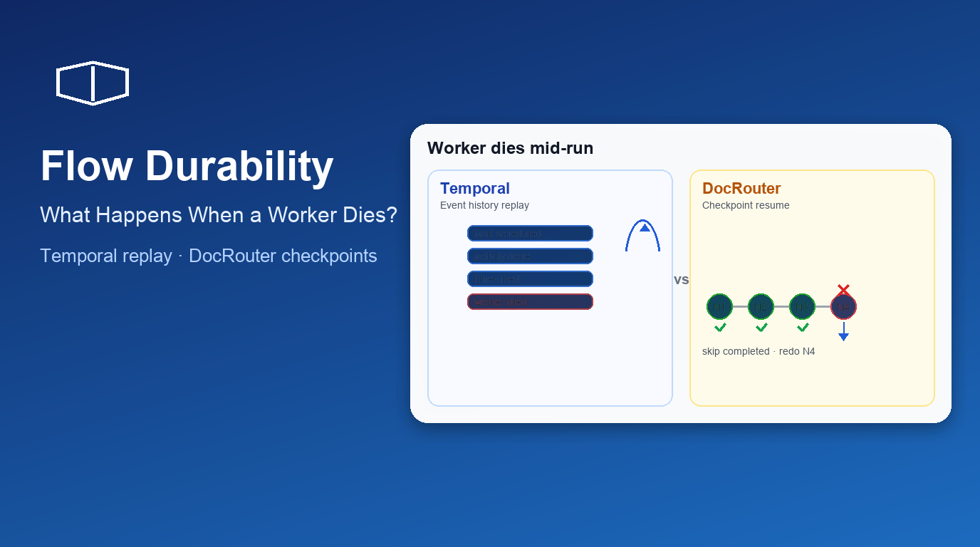Screen dimensions: 980x547
Task: Click the blue down arrow below N4
Action: [843, 331]
